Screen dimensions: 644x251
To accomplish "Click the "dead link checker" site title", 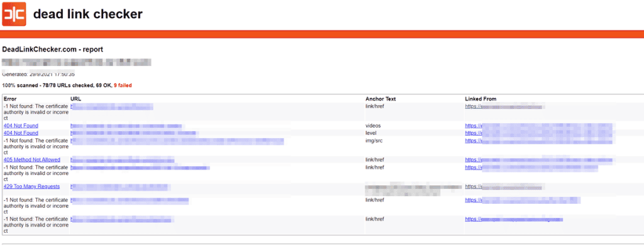I will pyautogui.click(x=88, y=14).
